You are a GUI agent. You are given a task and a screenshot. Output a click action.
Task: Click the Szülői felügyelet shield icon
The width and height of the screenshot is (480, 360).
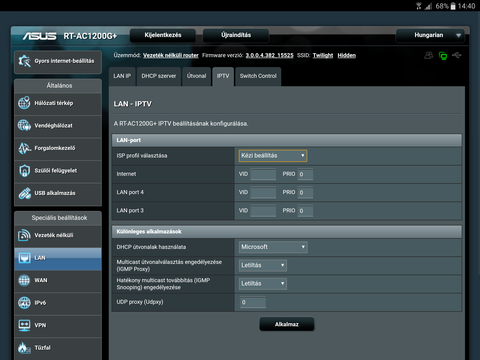(x=24, y=170)
